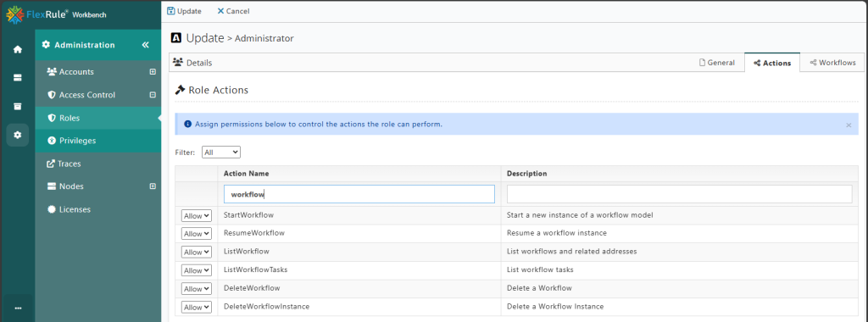Expand the Nodes menu plus box
Image resolution: width=868 pixels, height=322 pixels.
click(153, 186)
